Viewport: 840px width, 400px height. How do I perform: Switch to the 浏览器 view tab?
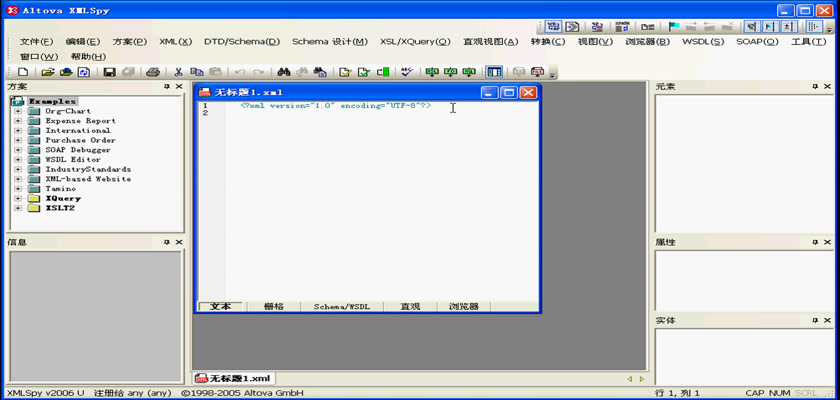point(463,307)
